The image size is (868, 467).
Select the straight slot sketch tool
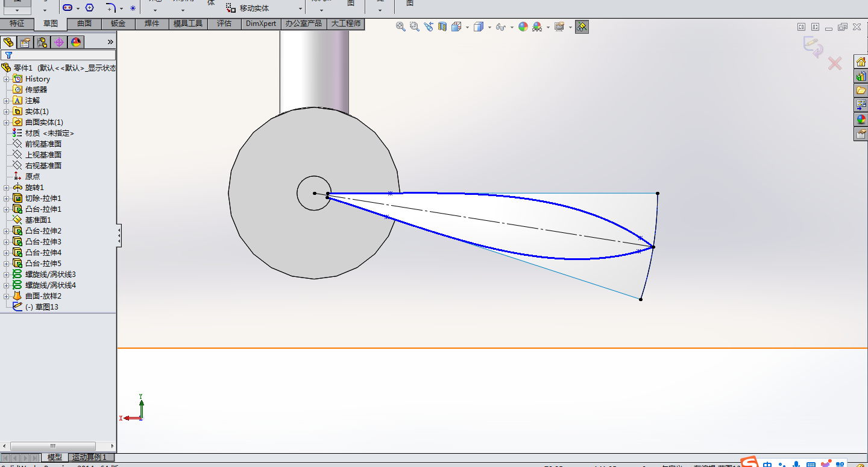tap(68, 8)
